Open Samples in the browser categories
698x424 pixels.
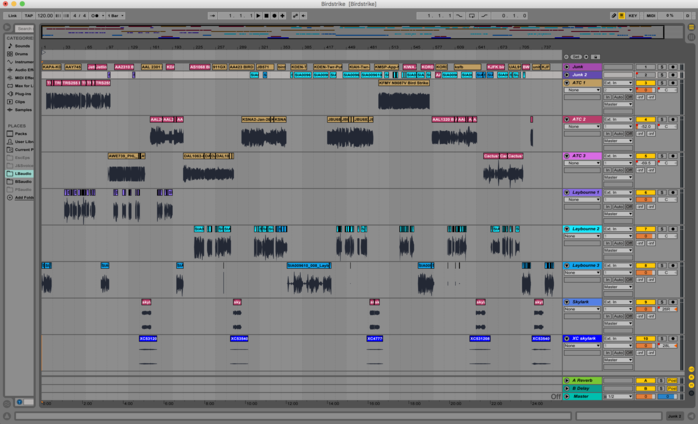pyautogui.click(x=22, y=108)
